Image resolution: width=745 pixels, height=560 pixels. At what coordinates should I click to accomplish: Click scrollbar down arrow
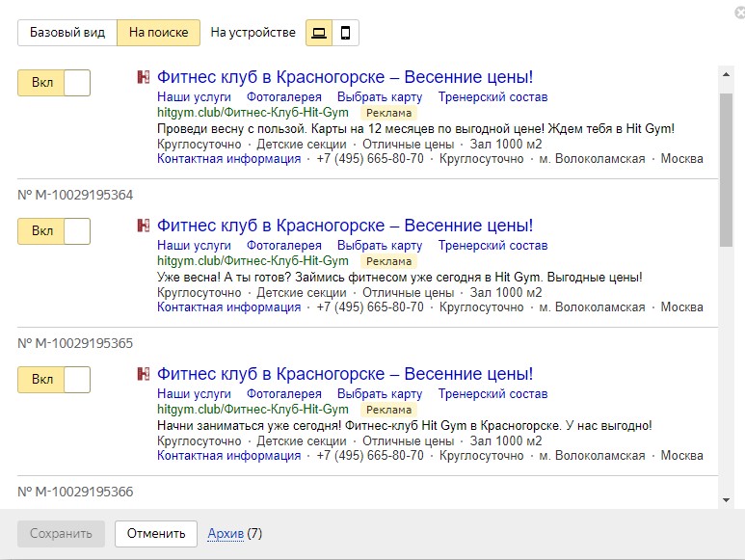click(726, 499)
